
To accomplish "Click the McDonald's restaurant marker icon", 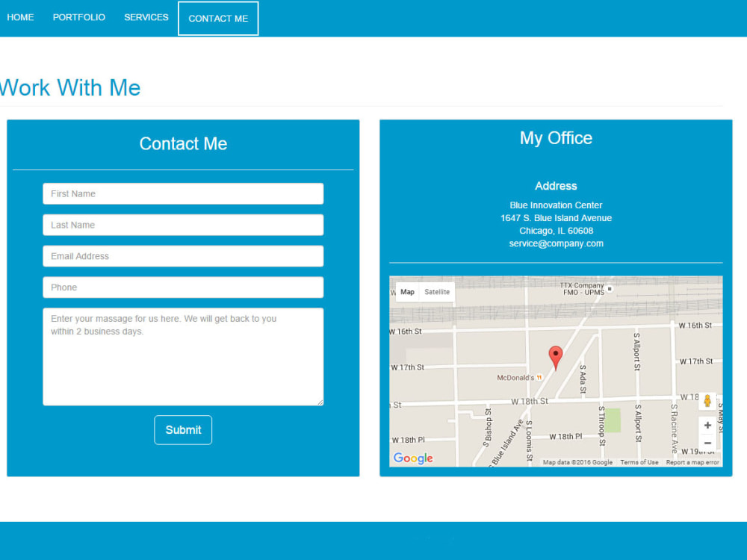I will coord(539,378).
